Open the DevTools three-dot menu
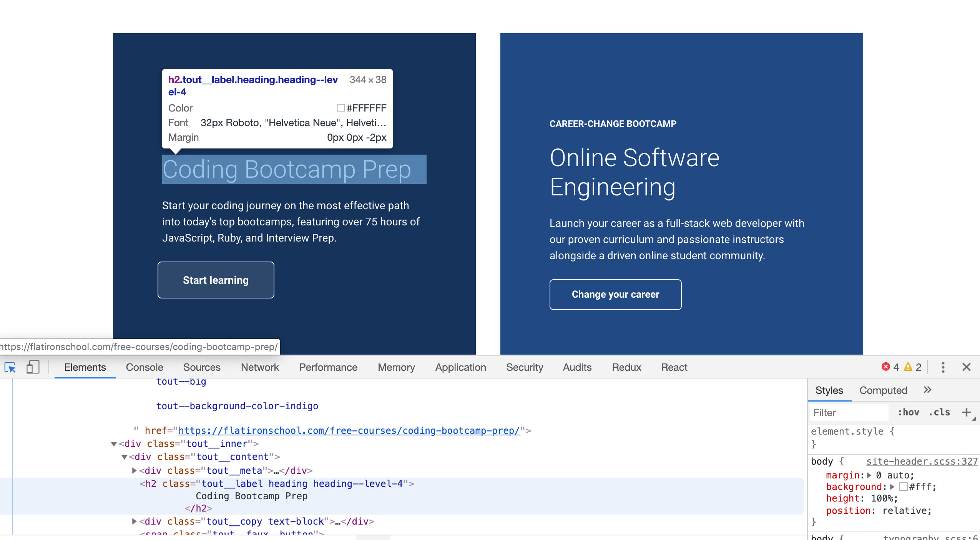The width and height of the screenshot is (980, 540). [x=943, y=367]
